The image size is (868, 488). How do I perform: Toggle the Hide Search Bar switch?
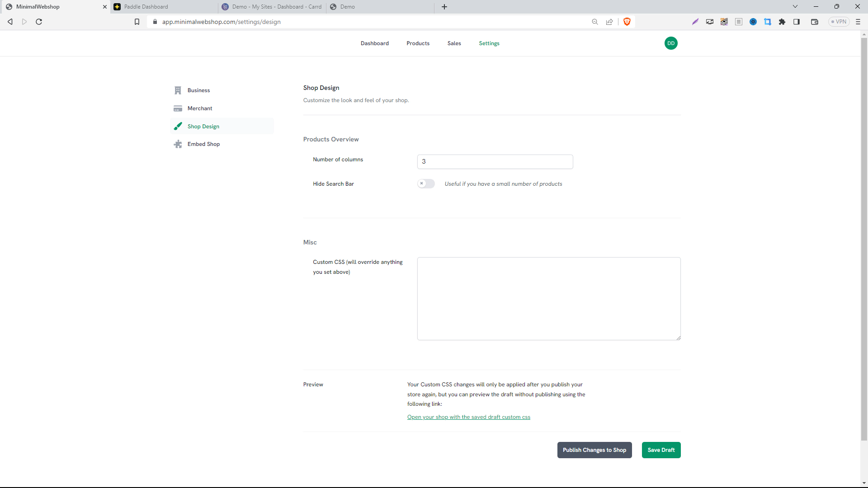426,183
